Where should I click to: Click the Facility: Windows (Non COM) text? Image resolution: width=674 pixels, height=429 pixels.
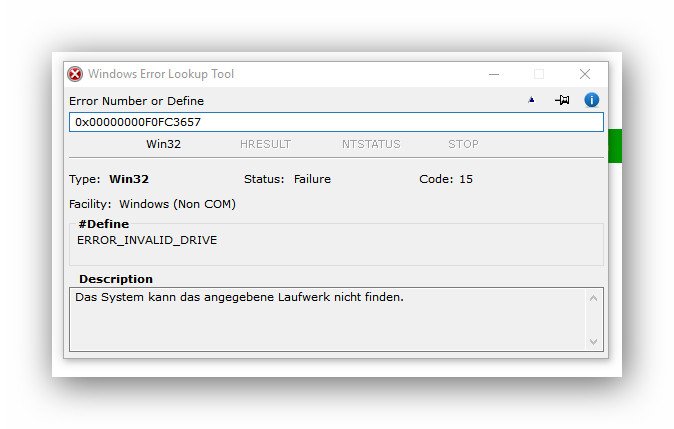click(152, 204)
